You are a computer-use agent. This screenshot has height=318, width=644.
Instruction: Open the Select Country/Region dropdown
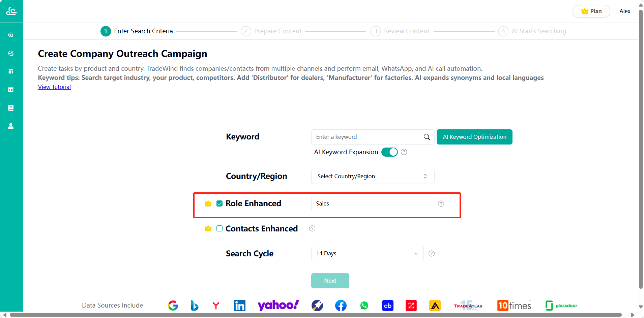point(373,176)
